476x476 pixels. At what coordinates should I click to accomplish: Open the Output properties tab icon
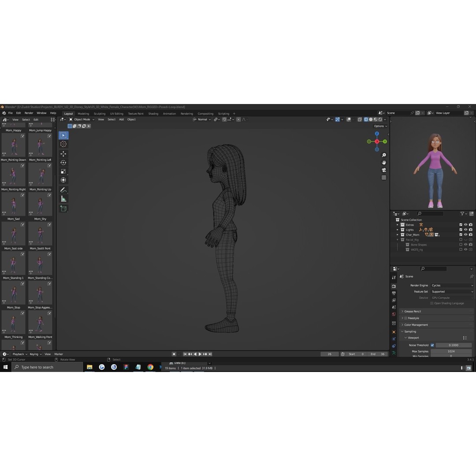click(394, 293)
